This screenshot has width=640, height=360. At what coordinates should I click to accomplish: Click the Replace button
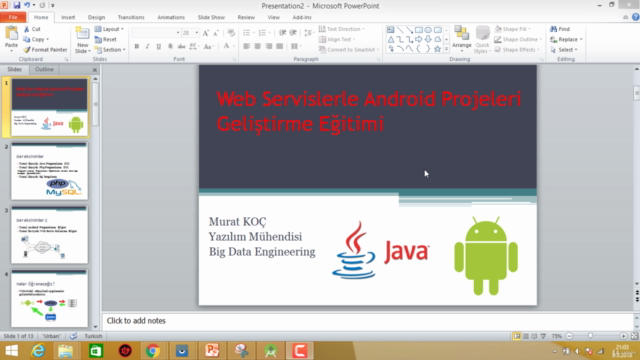click(x=566, y=40)
